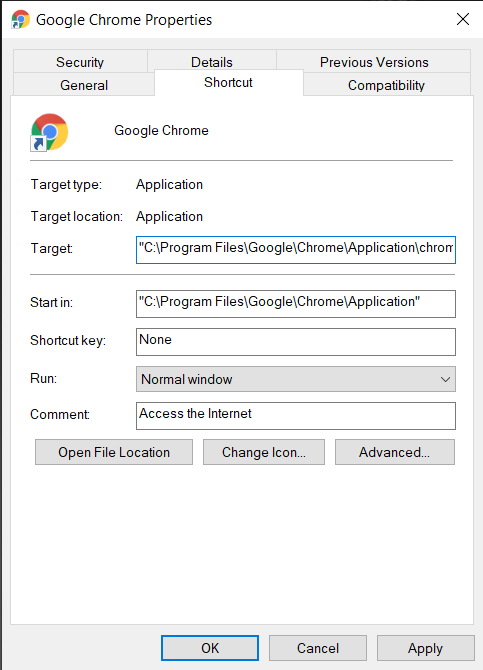Screen dimensions: 483x670
Task: Expand the Run dropdown arrow
Action: 445,379
